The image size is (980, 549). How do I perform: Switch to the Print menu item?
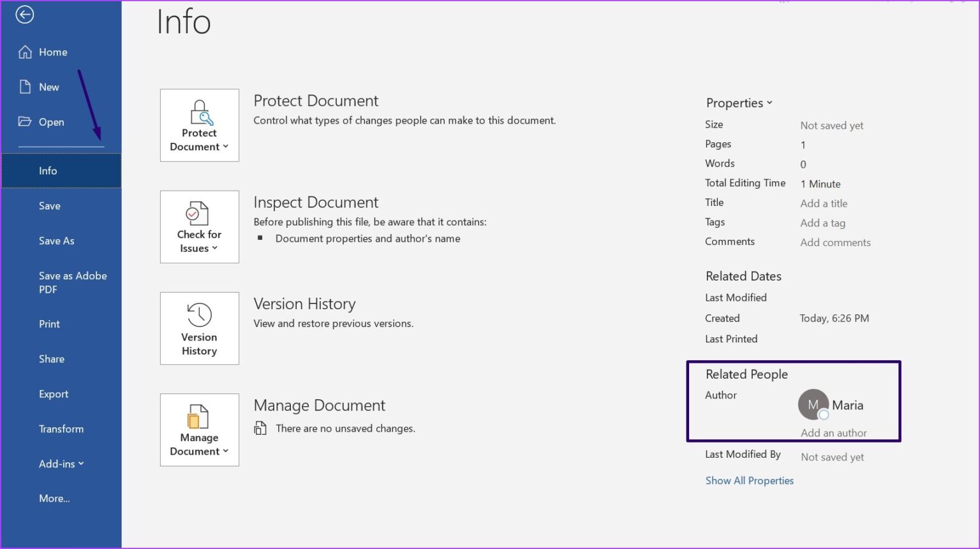(49, 323)
